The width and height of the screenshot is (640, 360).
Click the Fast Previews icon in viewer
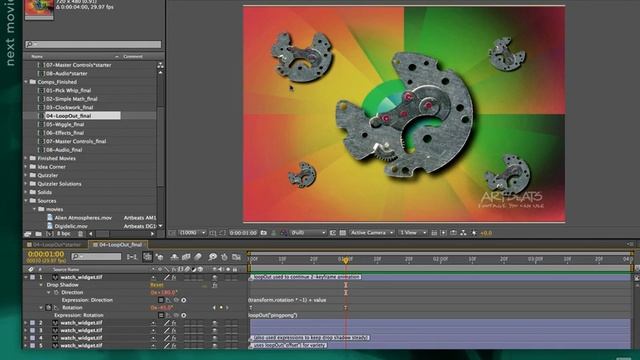click(444, 233)
